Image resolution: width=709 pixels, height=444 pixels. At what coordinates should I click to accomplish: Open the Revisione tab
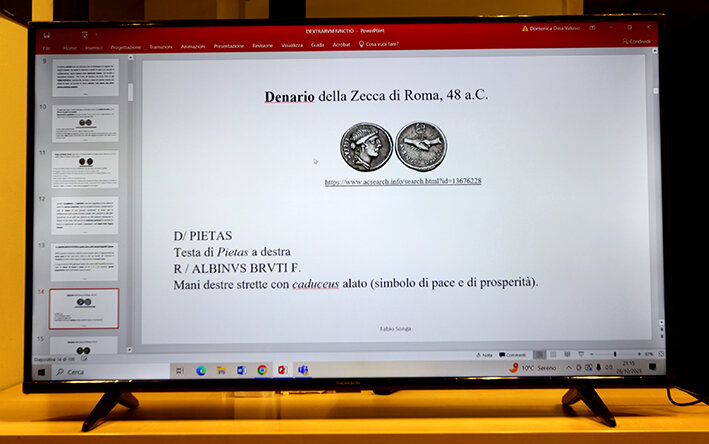[x=263, y=45]
